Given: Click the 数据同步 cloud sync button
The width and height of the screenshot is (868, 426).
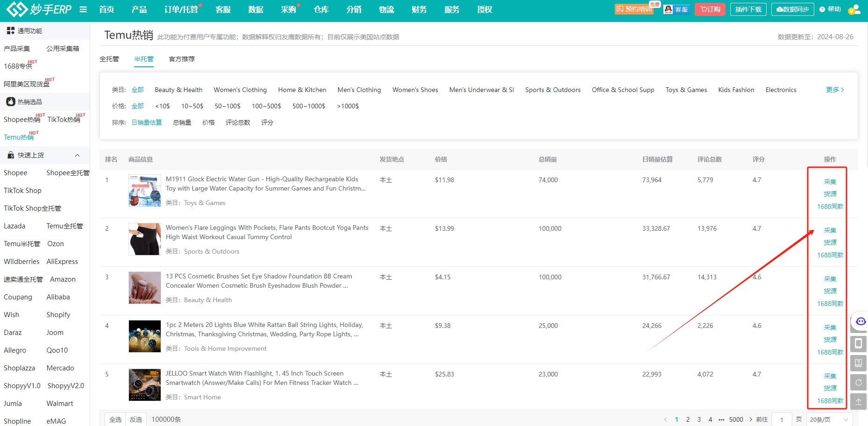Looking at the screenshot, I should pos(792,9).
